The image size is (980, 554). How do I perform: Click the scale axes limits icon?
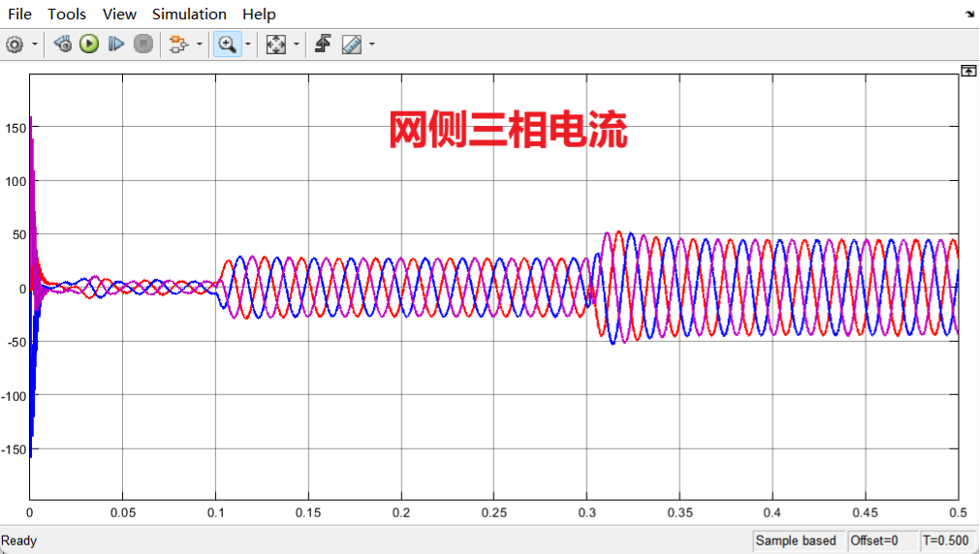tap(275, 44)
